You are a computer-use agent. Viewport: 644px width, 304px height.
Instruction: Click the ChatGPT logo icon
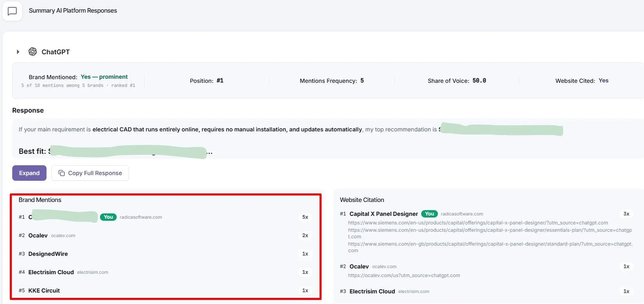pos(33,51)
